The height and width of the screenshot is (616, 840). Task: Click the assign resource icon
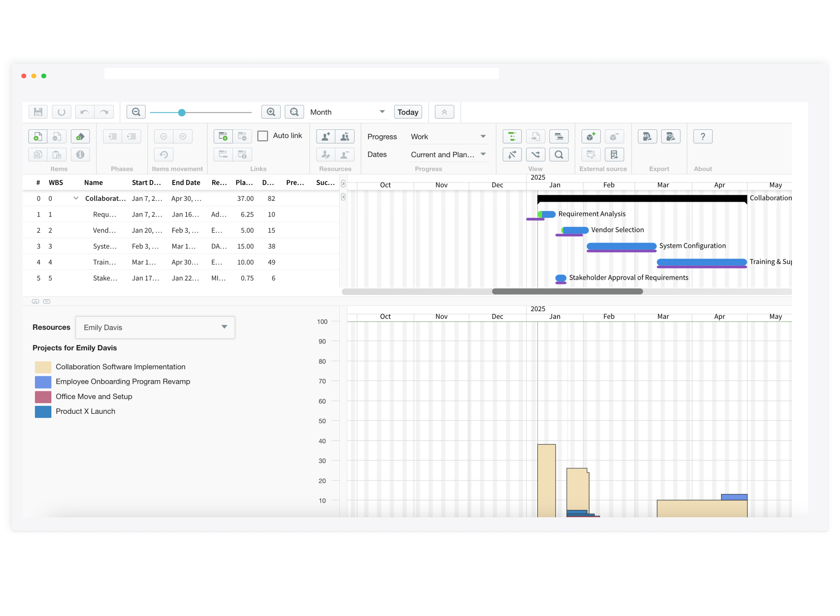325,136
